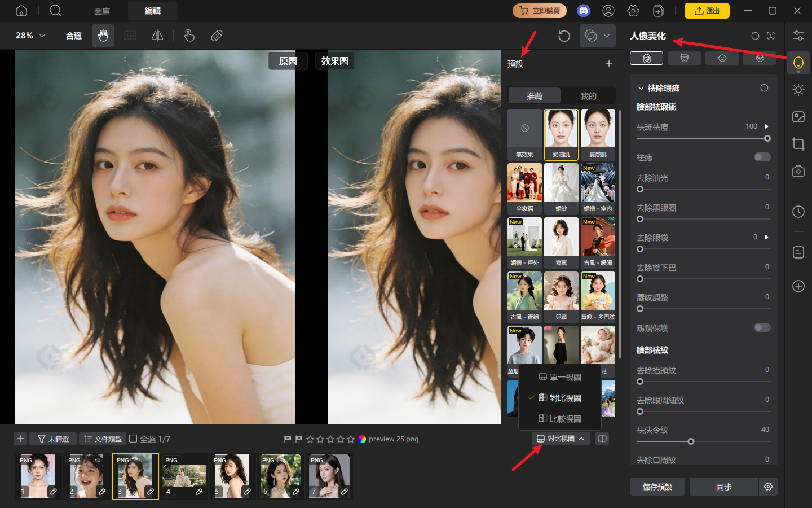Select the body reshape tab icon

(684, 58)
